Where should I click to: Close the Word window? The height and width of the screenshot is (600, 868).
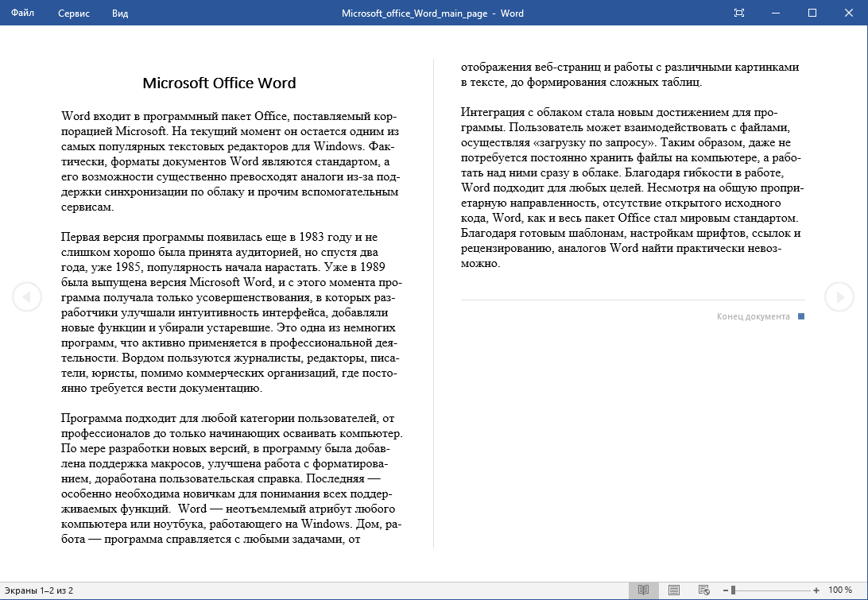[849, 13]
